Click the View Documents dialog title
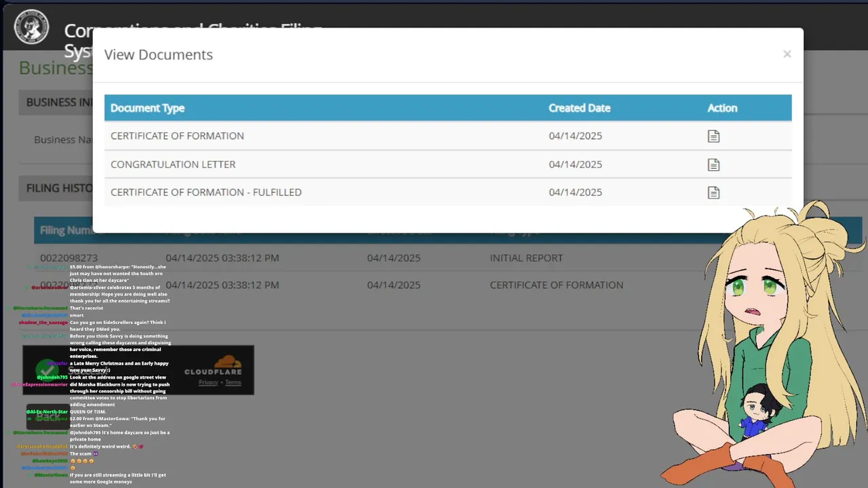 pos(158,55)
